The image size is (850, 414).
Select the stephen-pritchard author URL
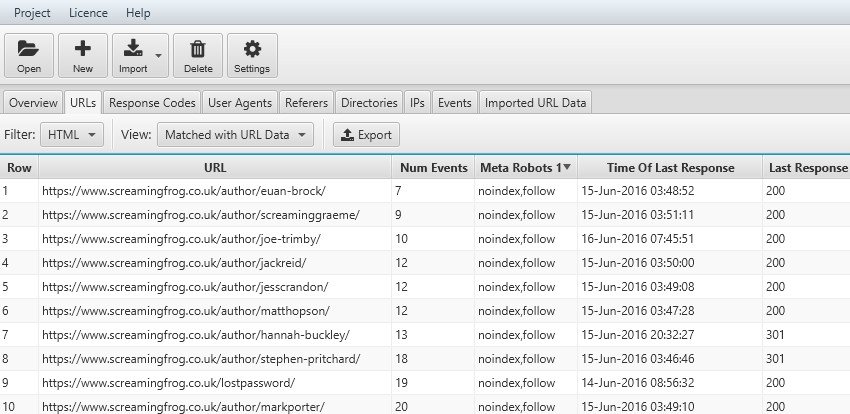[x=201, y=359]
